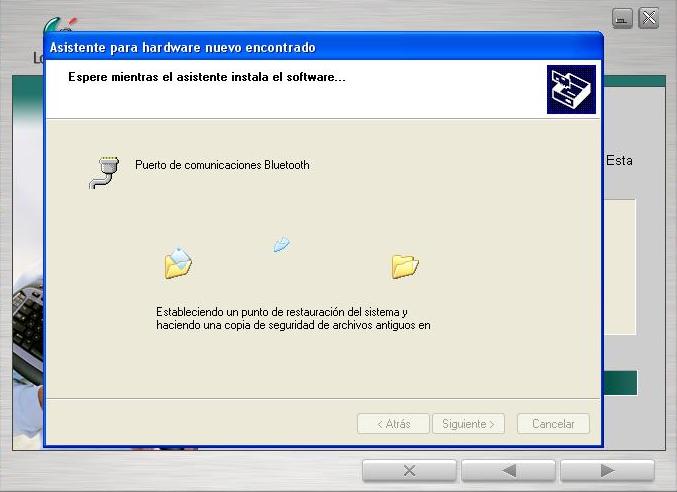Click the Cancelar button in the wizard
This screenshot has width=677, height=492.
(553, 424)
